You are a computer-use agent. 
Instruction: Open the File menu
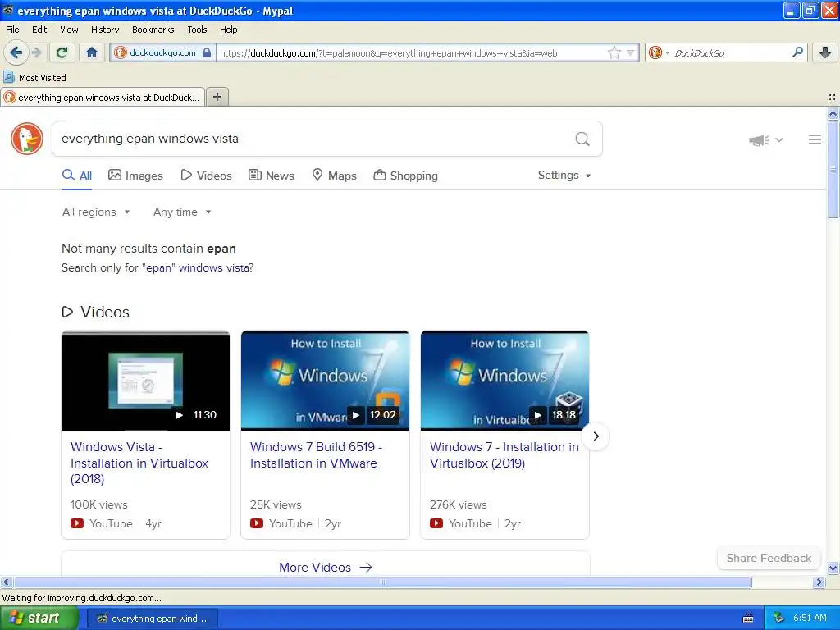pos(12,30)
